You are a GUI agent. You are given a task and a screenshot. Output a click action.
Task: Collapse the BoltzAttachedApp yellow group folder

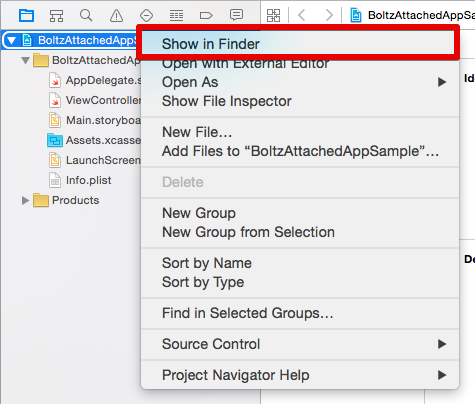25,60
